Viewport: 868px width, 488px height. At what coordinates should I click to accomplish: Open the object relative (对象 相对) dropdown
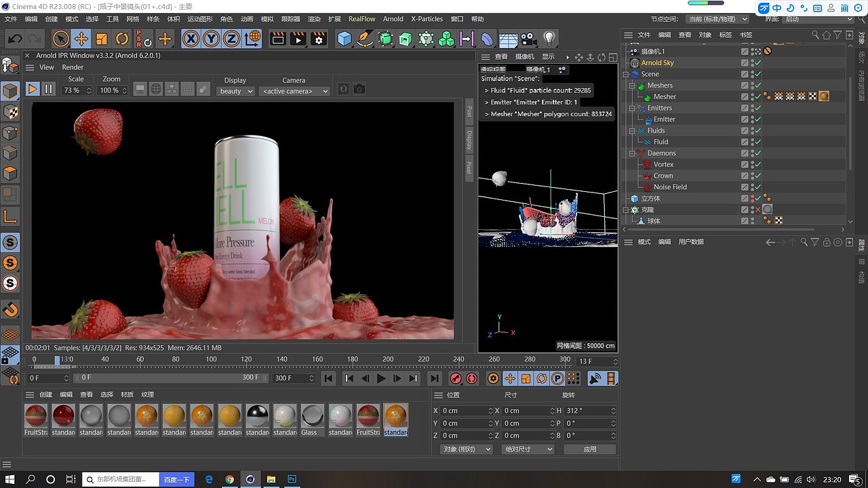pyautogui.click(x=466, y=449)
